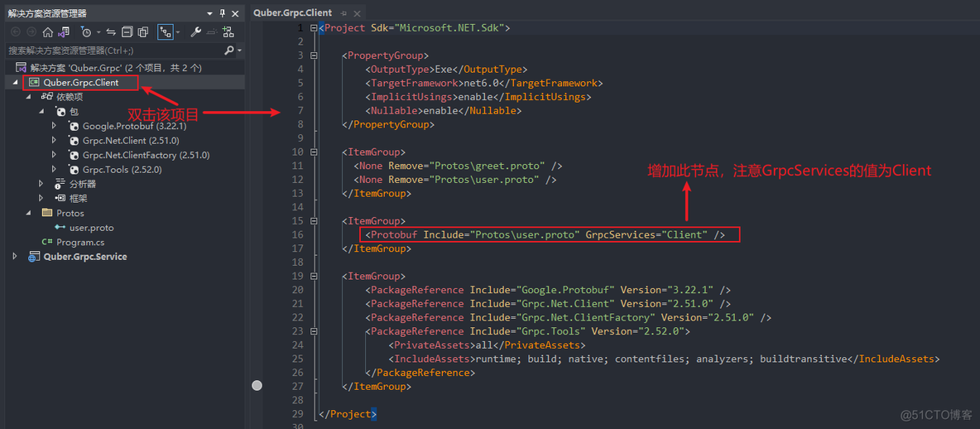Click the C# project icon of Quber.Grpc.Client
The width and height of the screenshot is (980, 429).
[x=34, y=82]
